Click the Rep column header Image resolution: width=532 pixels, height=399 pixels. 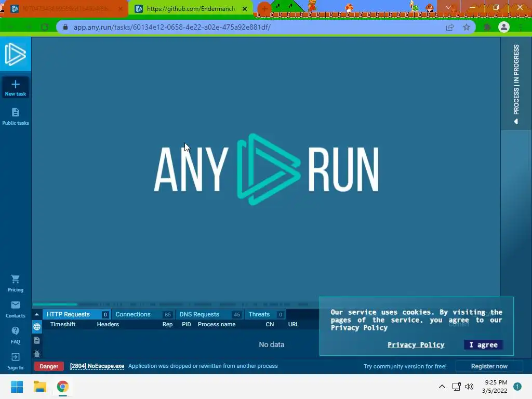[167, 324]
